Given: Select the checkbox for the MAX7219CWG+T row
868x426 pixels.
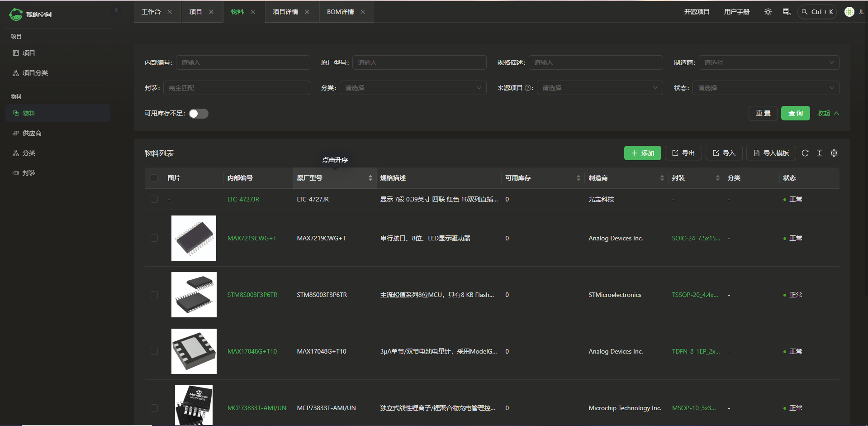Looking at the screenshot, I should (154, 238).
